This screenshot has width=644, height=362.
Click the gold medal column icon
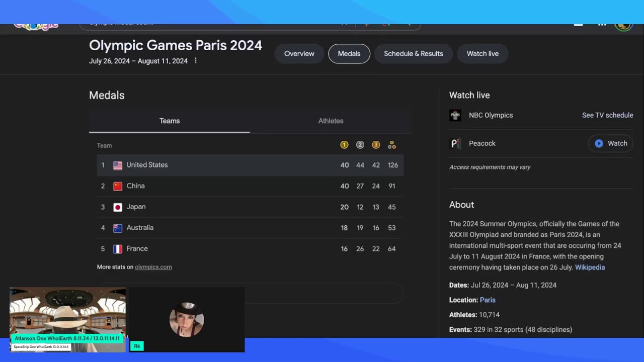pyautogui.click(x=344, y=145)
